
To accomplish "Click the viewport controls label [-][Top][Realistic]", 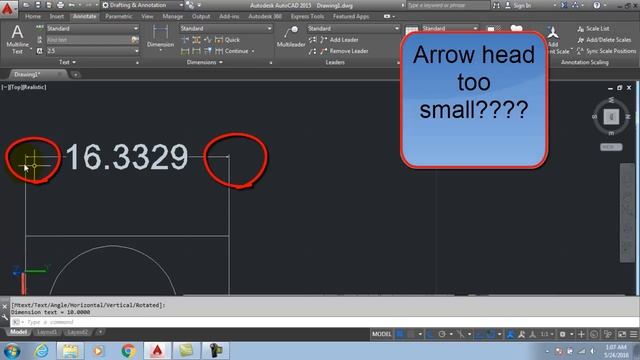I will pos(24,87).
